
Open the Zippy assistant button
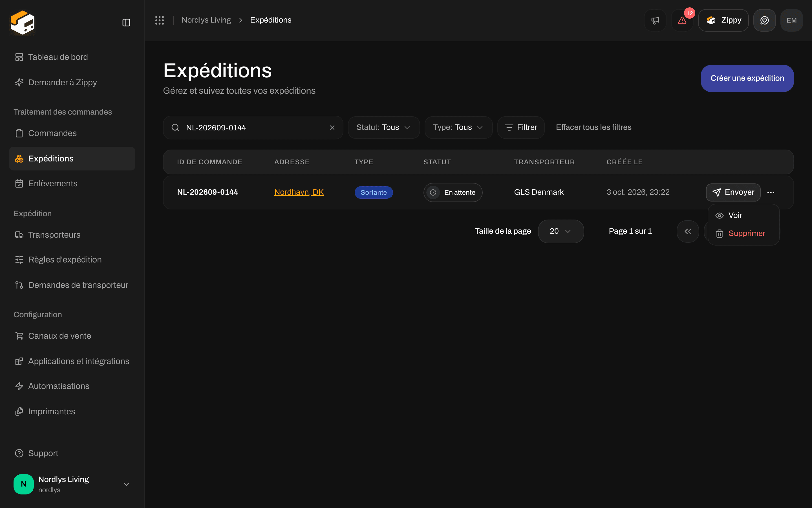tap(723, 20)
